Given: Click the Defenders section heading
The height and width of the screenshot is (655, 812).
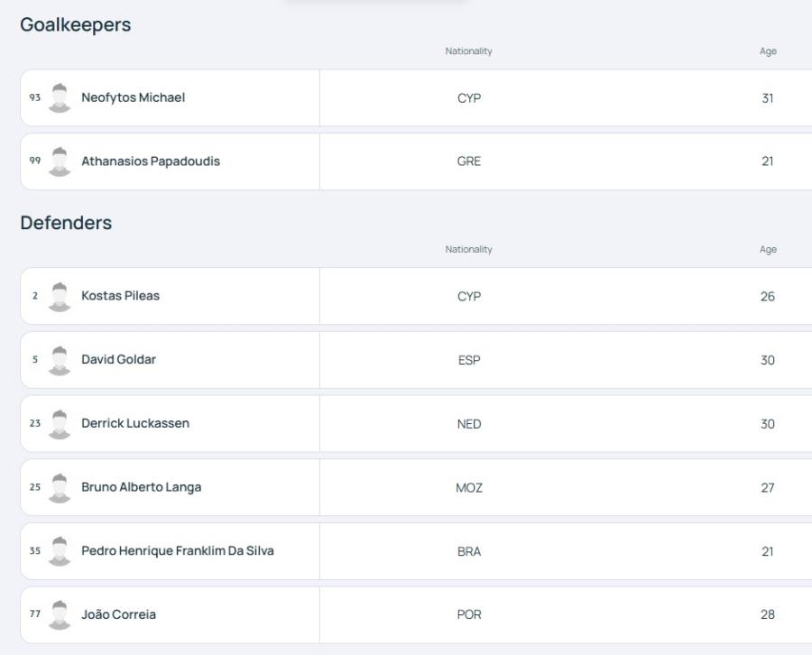Looking at the screenshot, I should click(x=66, y=223).
